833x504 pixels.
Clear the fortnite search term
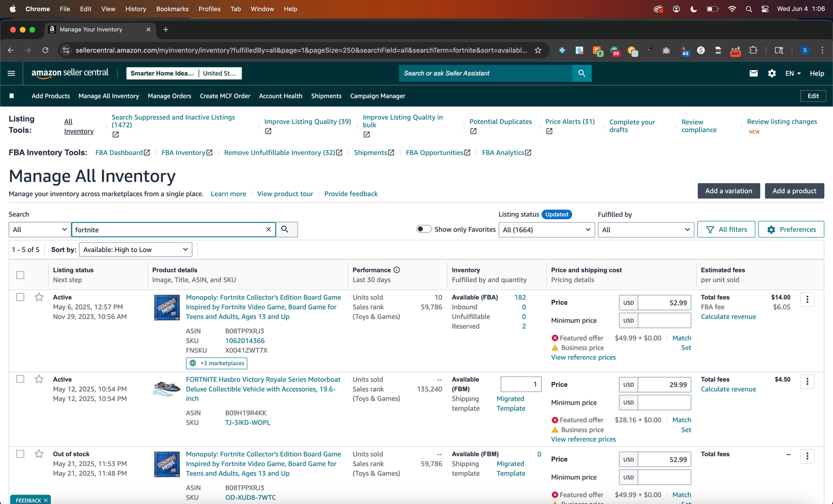pos(269,229)
